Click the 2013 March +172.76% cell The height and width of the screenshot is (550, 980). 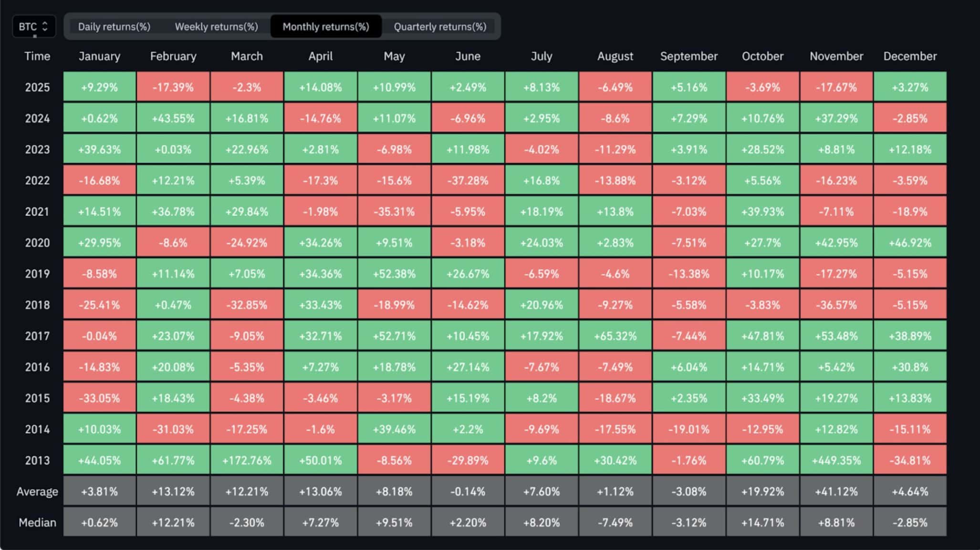[247, 460]
